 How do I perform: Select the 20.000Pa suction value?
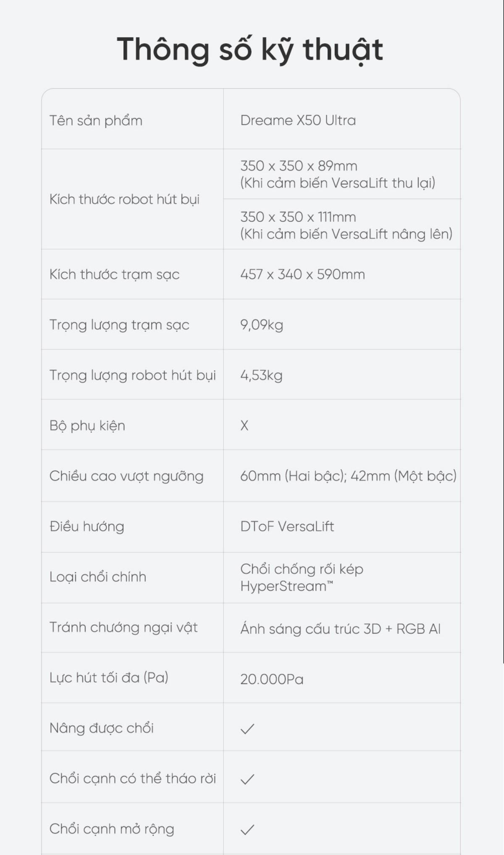click(x=272, y=679)
